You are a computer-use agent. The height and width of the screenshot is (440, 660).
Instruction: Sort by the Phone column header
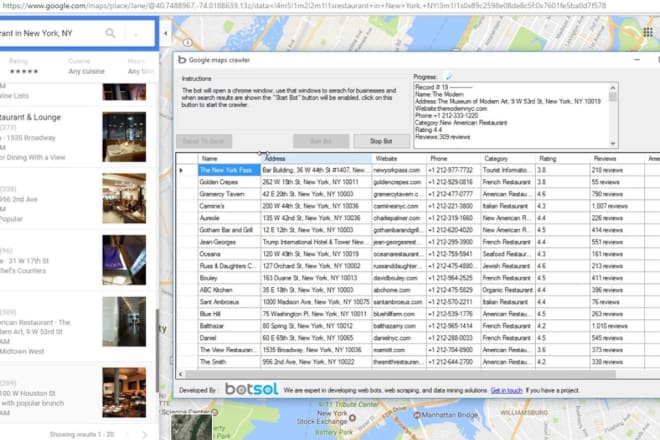[x=454, y=159]
